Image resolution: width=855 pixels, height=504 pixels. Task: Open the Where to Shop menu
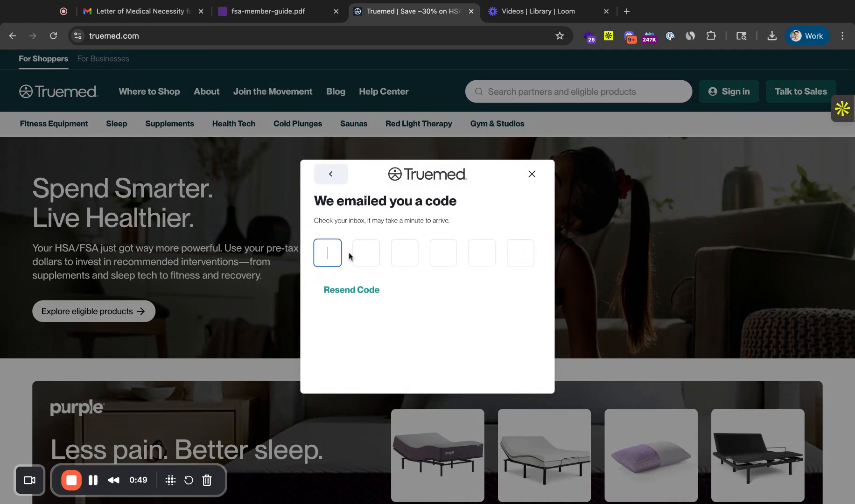(x=149, y=91)
